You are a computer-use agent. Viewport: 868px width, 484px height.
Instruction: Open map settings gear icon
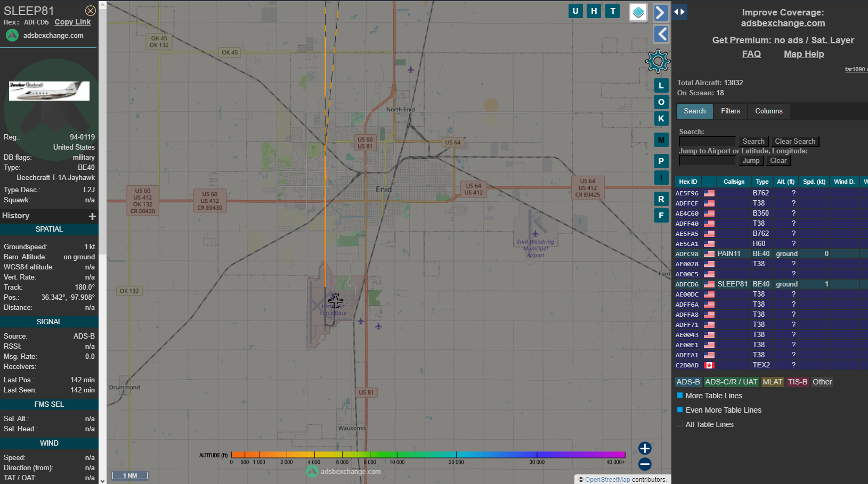point(658,62)
